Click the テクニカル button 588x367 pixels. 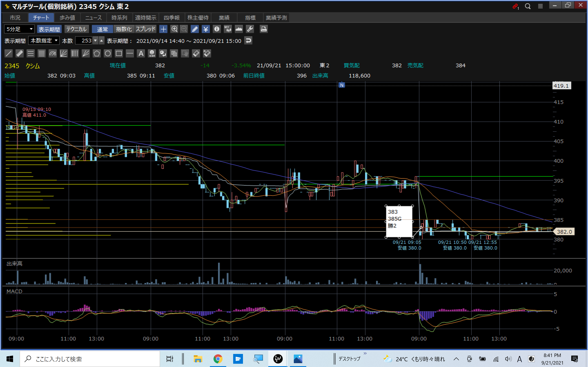(x=76, y=29)
